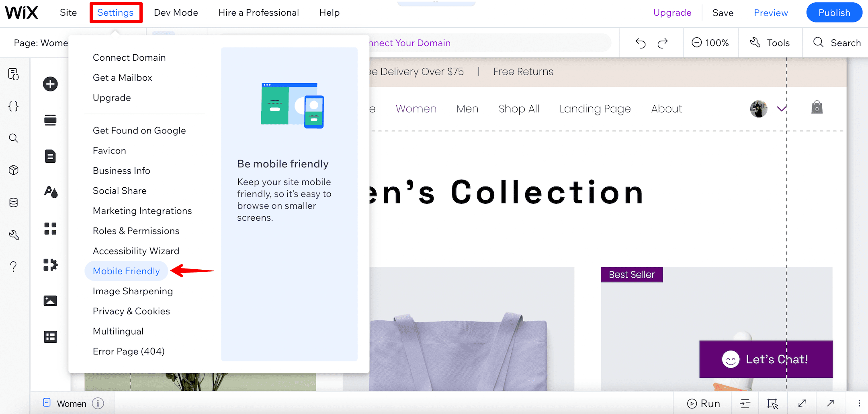Open page code files icon in far-left sidebar
The height and width of the screenshot is (414, 868).
pos(14,74)
